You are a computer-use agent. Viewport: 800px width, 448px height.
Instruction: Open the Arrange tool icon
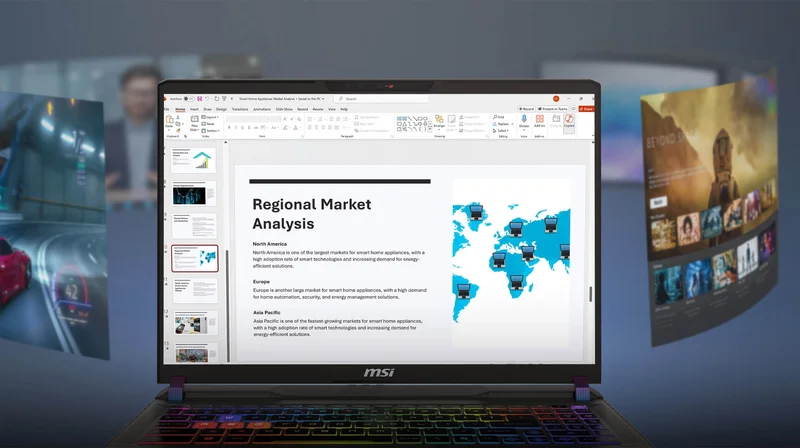tap(439, 121)
